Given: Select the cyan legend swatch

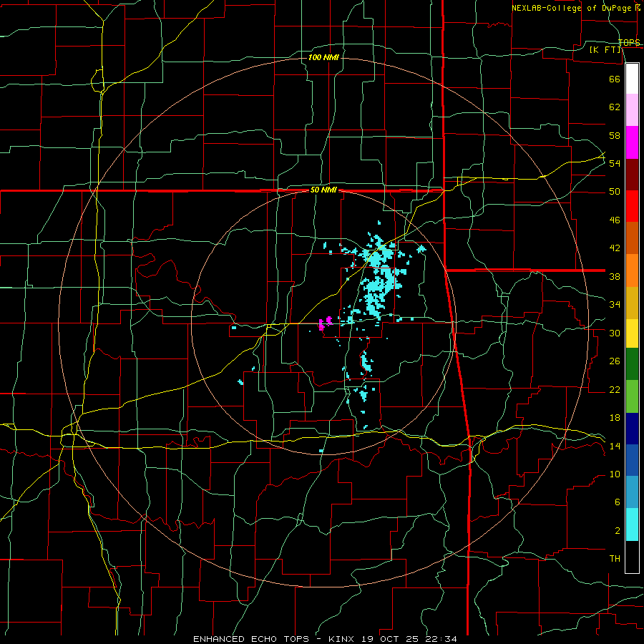Looking at the screenshot, I should click(632, 525).
